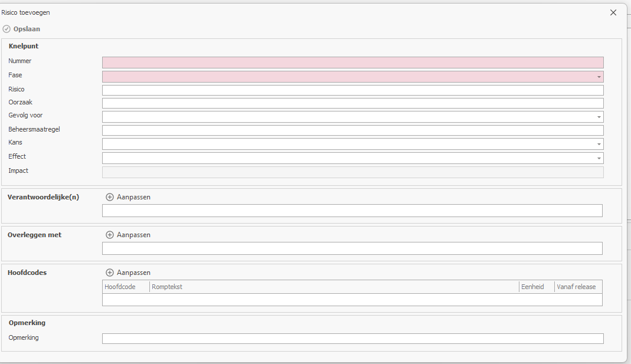Focus the Risico text field
The height and width of the screenshot is (364, 631).
pos(352,90)
